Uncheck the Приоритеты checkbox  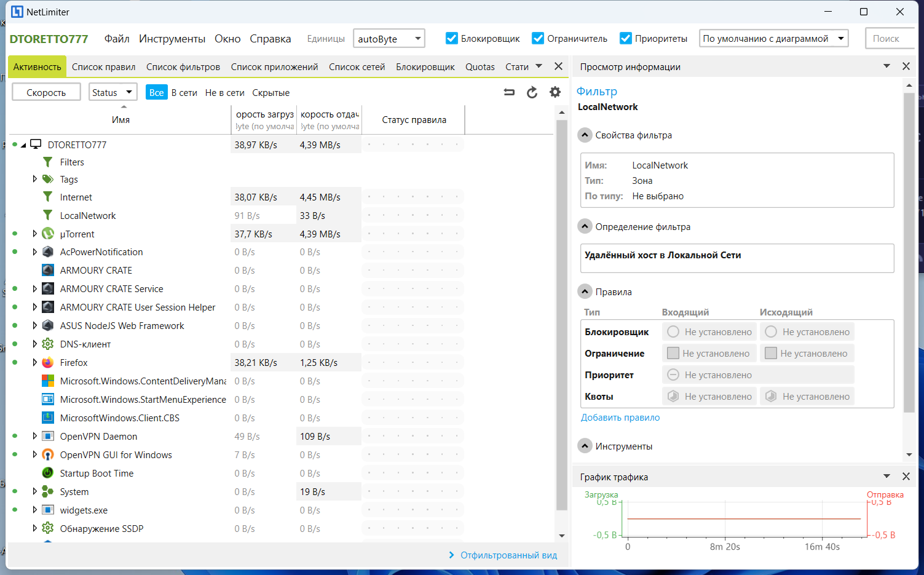pos(626,39)
